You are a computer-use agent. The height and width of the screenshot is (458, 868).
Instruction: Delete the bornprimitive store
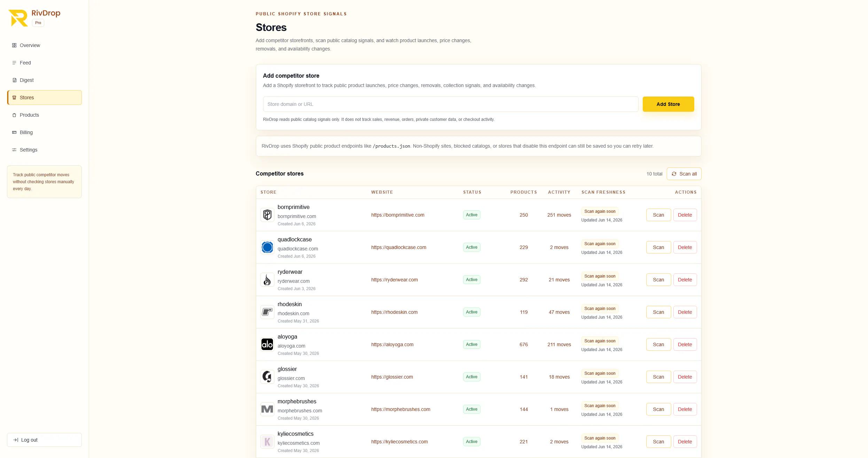click(x=685, y=215)
